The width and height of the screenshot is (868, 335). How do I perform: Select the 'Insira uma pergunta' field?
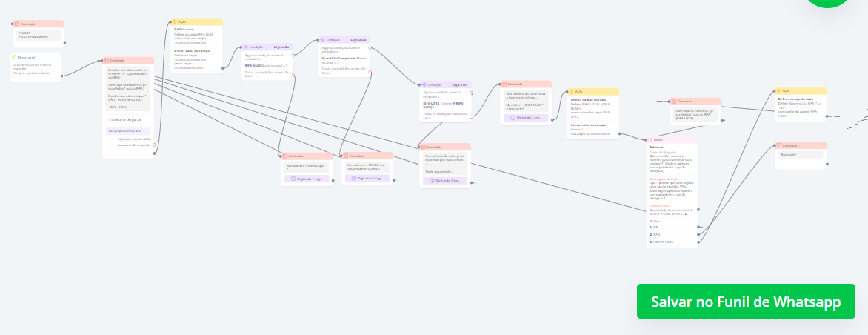(x=127, y=119)
